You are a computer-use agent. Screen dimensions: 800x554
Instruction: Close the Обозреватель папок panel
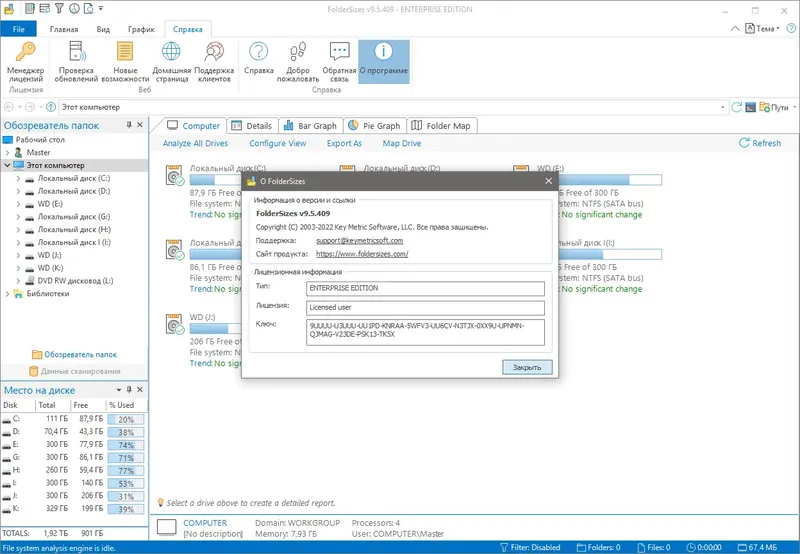coord(140,125)
